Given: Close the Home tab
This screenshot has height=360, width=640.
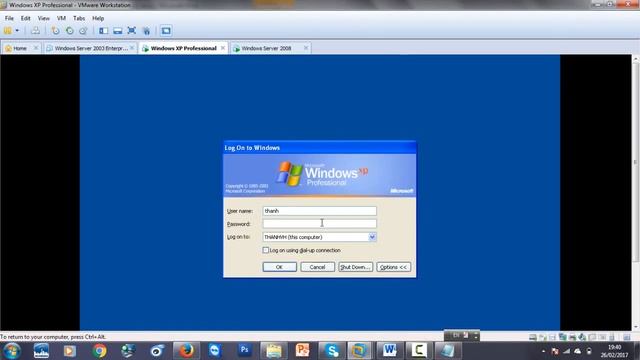Looking at the screenshot, I should pos(36,48).
